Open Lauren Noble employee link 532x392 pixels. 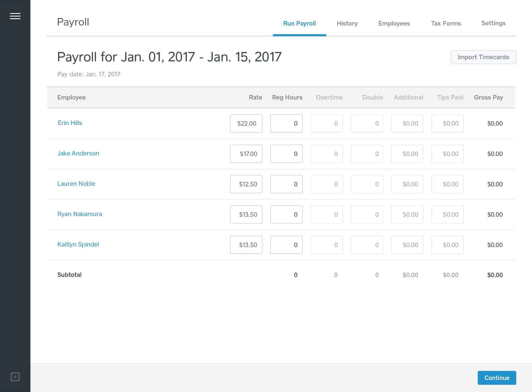click(x=76, y=184)
